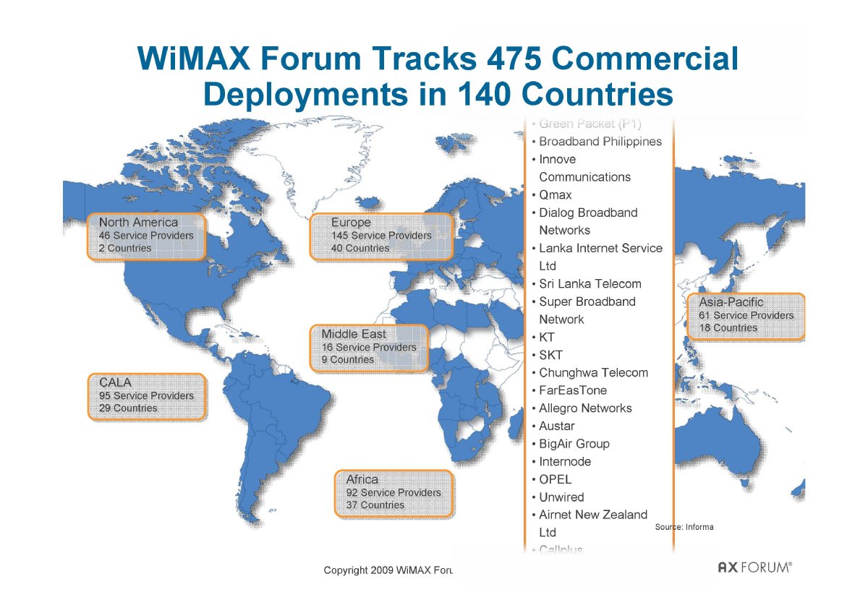This screenshot has height=613, width=868.
Task: Select the Asia-Pacific region box heading
Action: click(x=731, y=302)
